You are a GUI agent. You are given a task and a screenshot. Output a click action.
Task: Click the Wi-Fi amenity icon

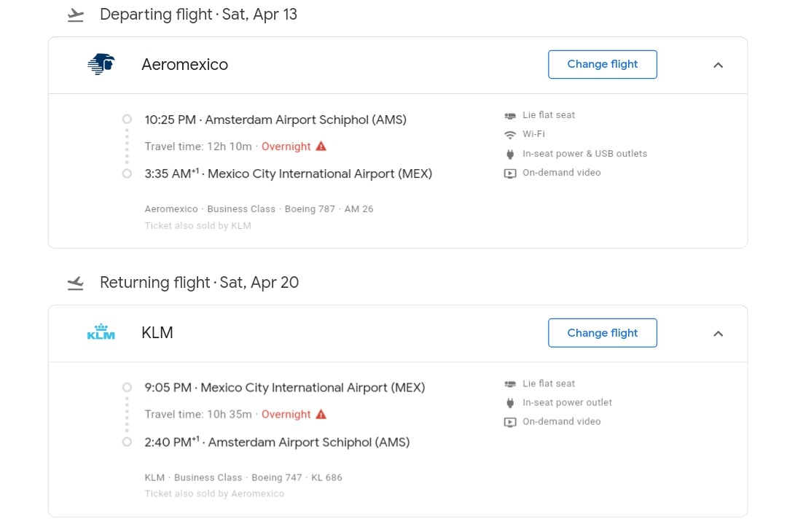[x=510, y=135]
